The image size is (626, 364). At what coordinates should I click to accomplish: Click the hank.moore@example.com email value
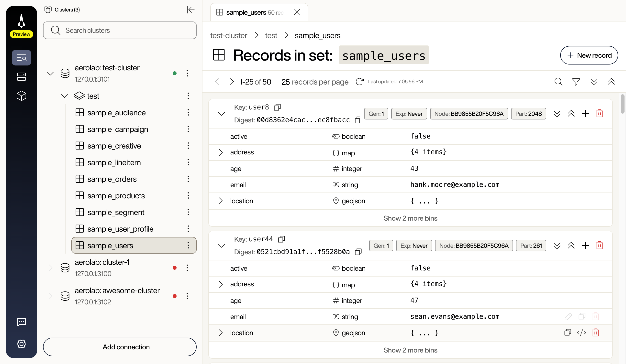click(455, 185)
